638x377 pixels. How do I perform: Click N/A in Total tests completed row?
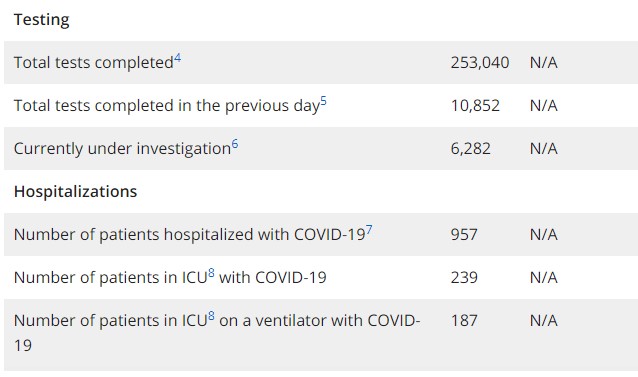click(544, 63)
